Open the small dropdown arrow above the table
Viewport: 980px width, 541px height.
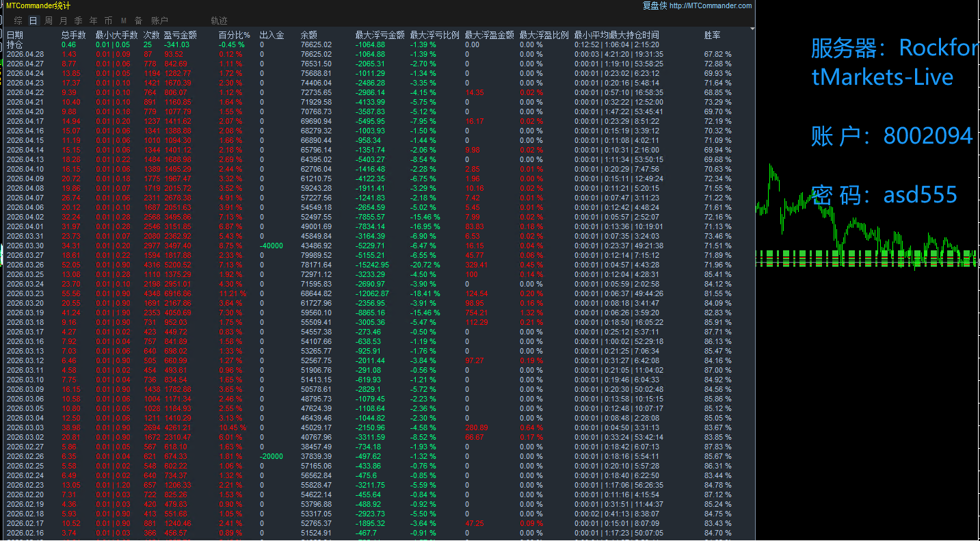coord(752,29)
